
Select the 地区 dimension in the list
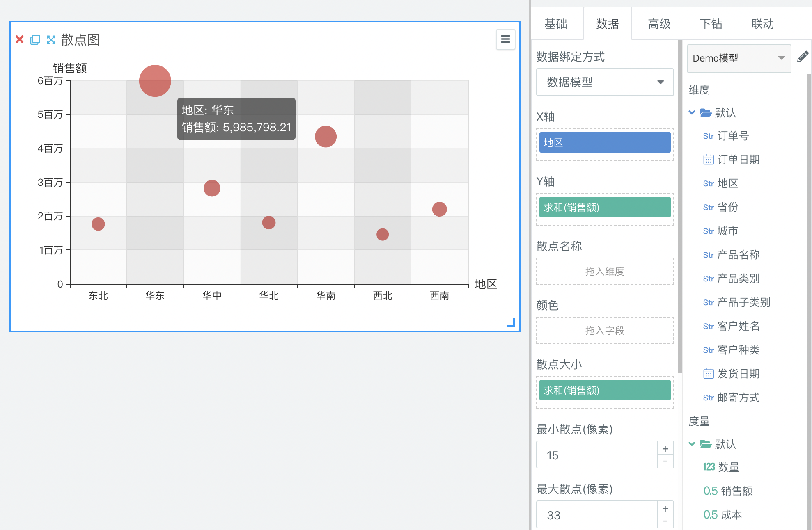click(727, 183)
